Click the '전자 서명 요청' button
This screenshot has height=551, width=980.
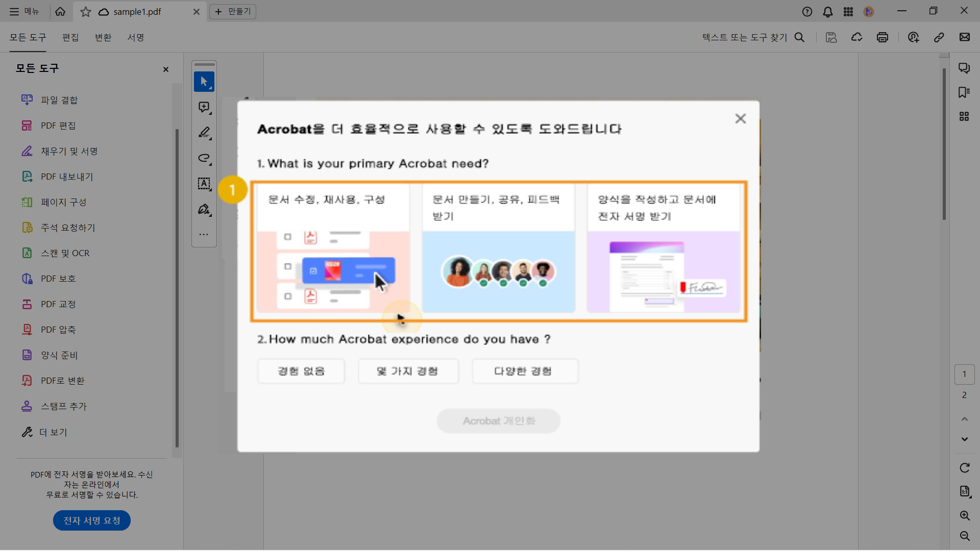click(x=91, y=520)
